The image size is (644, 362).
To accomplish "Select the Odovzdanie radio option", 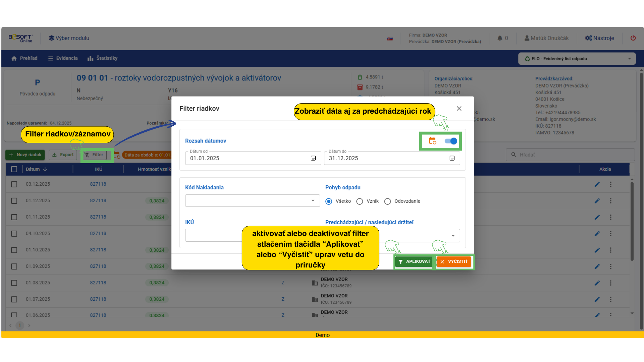I will click(x=387, y=201).
